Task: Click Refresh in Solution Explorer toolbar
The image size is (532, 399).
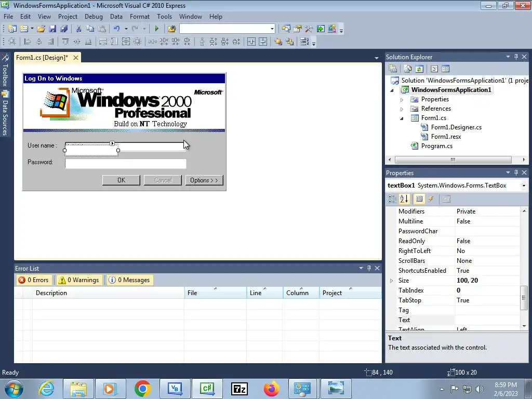Action: [419, 69]
